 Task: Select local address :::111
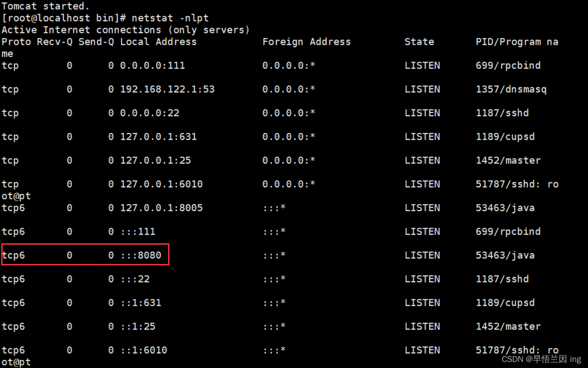(x=138, y=232)
